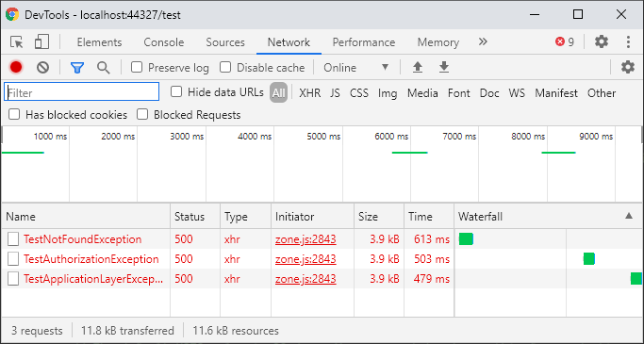Select the TestApplicationLayerExcep... request
This screenshot has height=344, width=644.
click(x=93, y=279)
